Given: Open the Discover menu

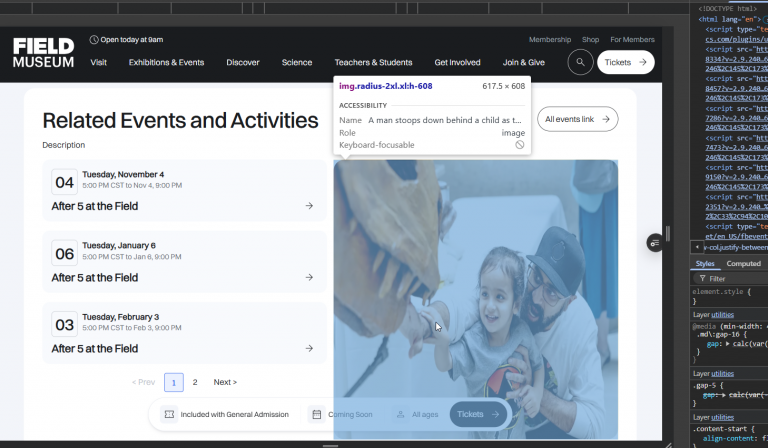Looking at the screenshot, I should 243,62.
